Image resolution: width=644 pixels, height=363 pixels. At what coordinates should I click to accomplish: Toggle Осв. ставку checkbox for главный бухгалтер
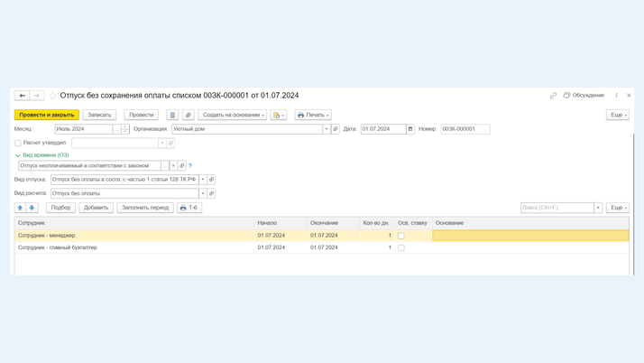coord(401,247)
